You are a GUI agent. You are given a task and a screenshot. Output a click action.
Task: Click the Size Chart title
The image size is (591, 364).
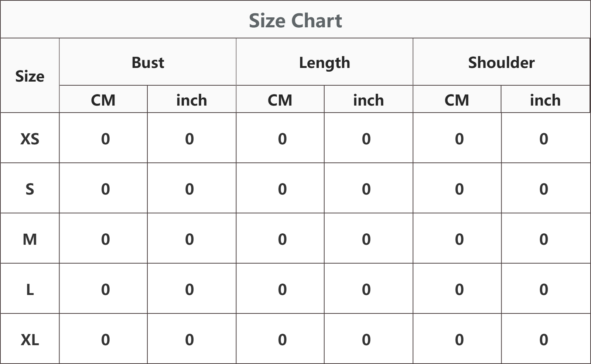[x=295, y=21]
